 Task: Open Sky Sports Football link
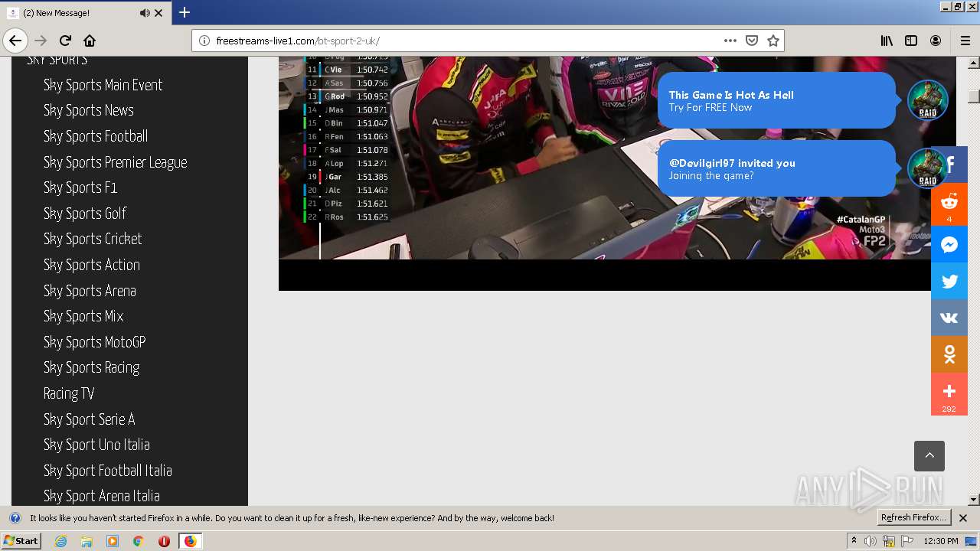point(96,136)
